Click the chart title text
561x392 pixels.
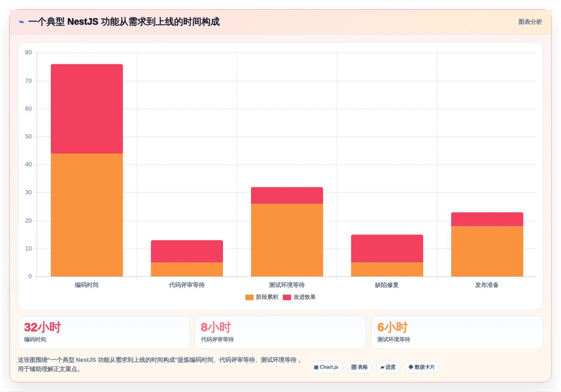pos(124,22)
